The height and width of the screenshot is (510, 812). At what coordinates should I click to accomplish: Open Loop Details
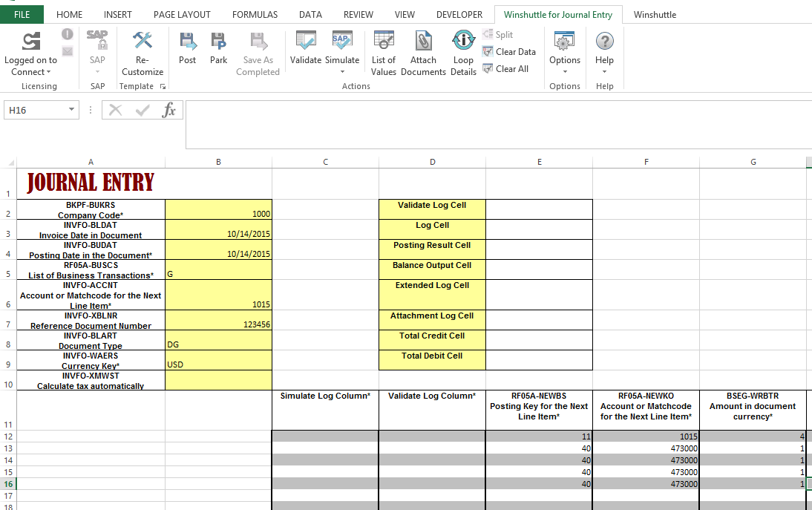click(463, 53)
